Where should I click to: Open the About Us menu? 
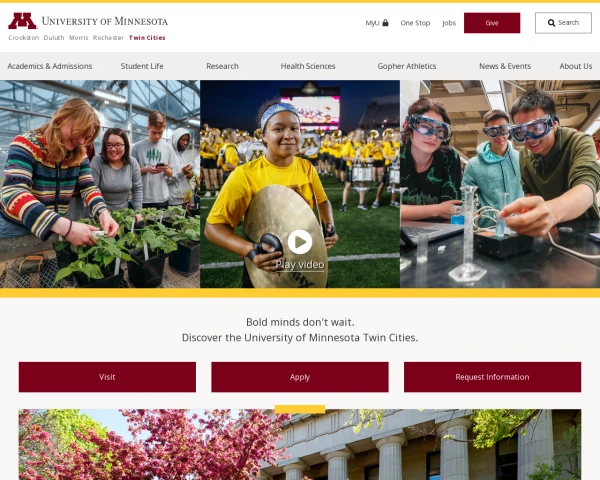(576, 66)
